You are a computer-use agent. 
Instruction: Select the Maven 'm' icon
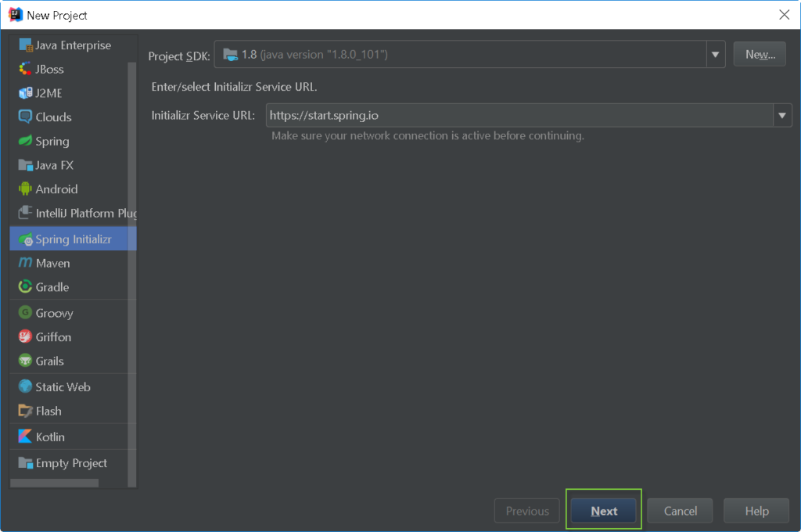point(25,262)
